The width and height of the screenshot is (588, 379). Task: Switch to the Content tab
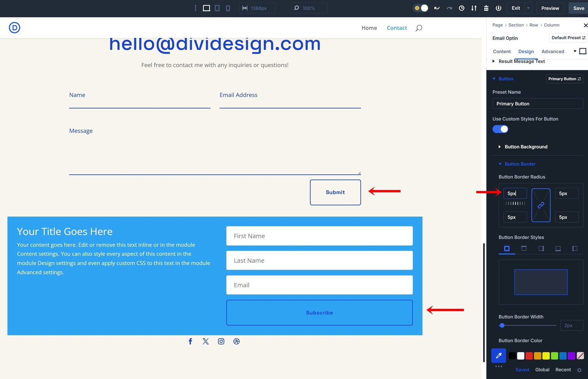tap(501, 52)
